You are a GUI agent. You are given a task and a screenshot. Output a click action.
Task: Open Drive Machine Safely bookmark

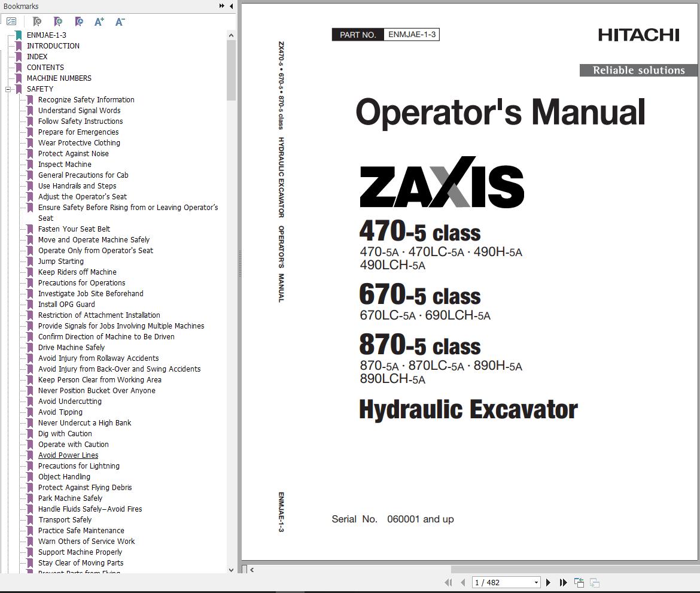pos(71,348)
